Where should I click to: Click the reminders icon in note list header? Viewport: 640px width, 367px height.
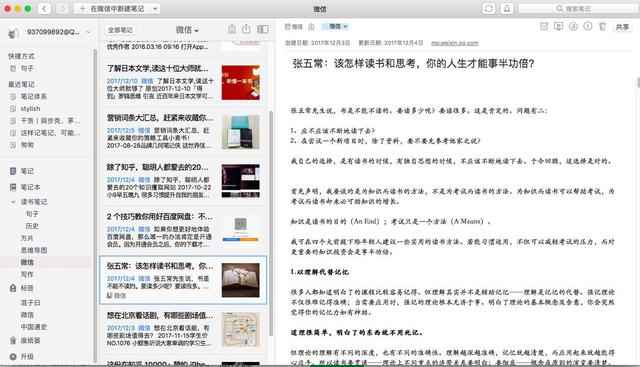232,29
